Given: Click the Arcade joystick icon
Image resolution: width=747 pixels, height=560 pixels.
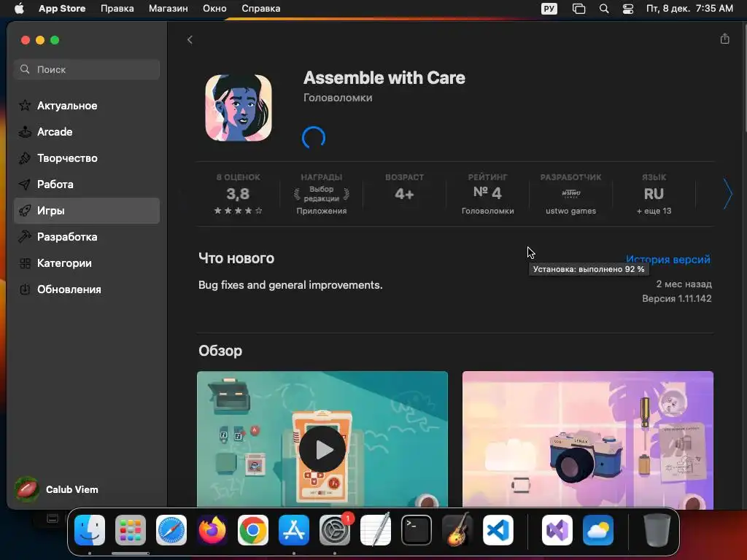Looking at the screenshot, I should [x=25, y=132].
